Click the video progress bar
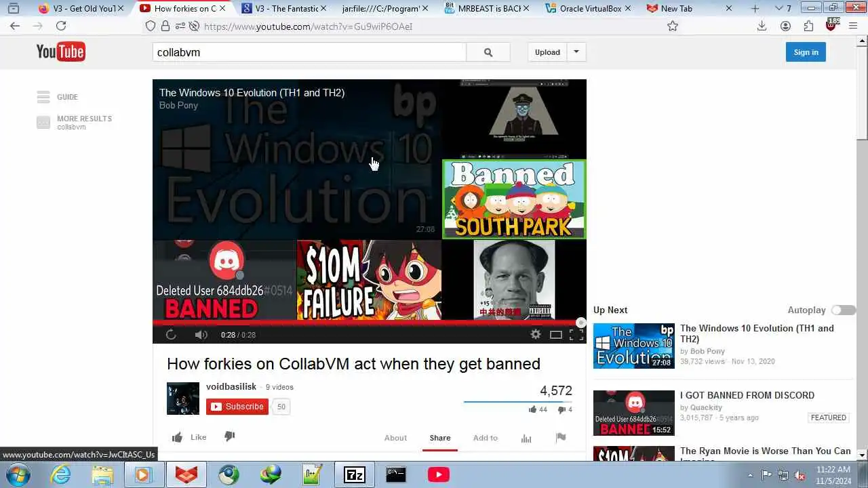Screen dimensions: 868x488 click(369, 323)
